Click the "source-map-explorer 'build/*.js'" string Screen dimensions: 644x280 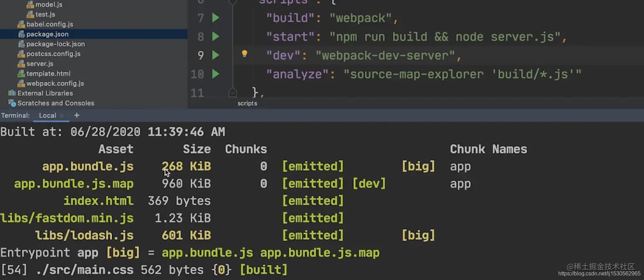pos(463,74)
